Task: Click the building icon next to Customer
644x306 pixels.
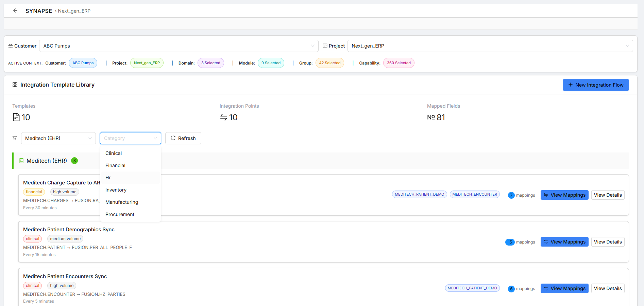Action: [11, 46]
